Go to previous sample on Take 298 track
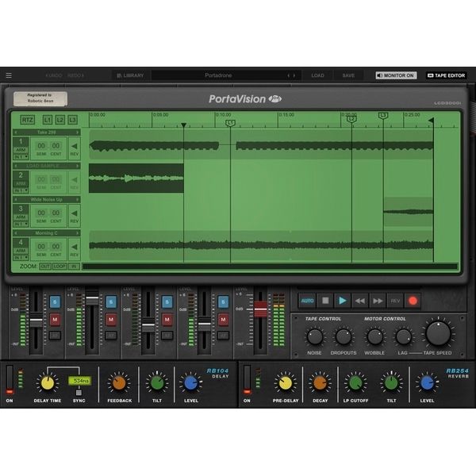476x476 pixels. point(16,132)
